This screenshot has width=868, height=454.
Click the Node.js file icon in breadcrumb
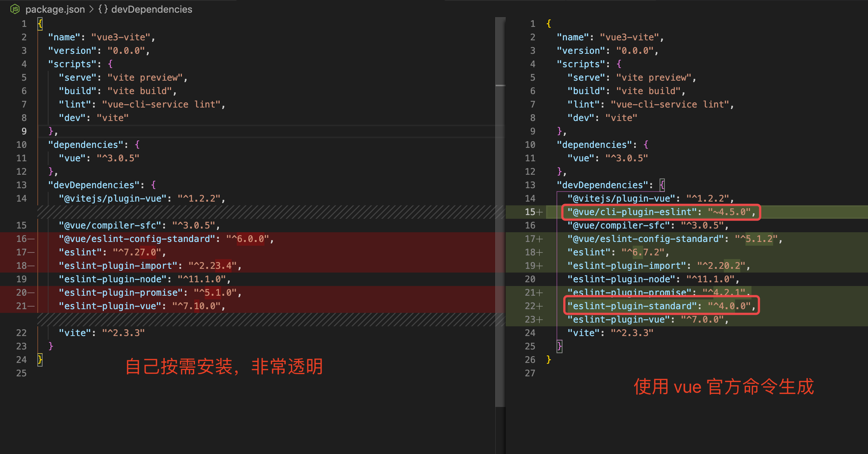tap(15, 9)
